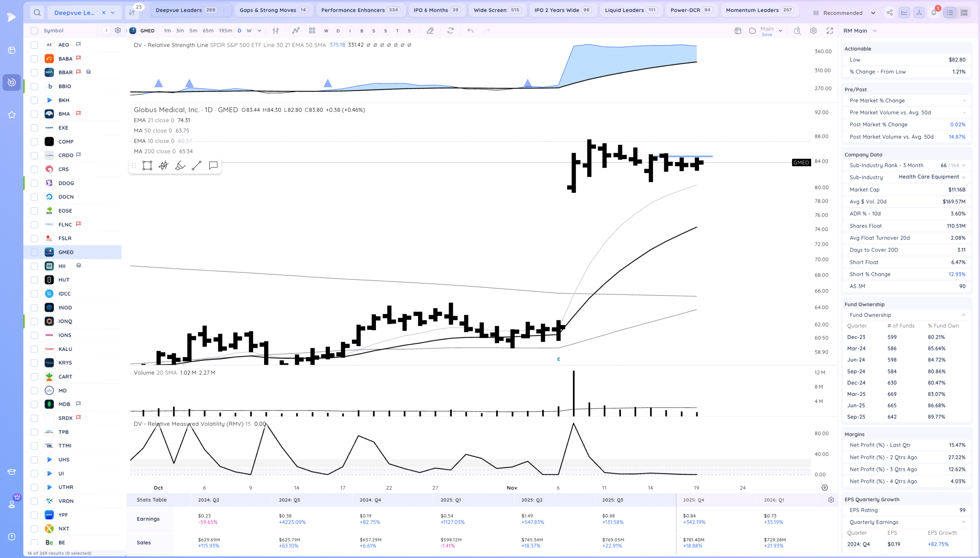980x558 pixels.
Task: Expand the RM Main panel dropdown
Action: (x=875, y=31)
